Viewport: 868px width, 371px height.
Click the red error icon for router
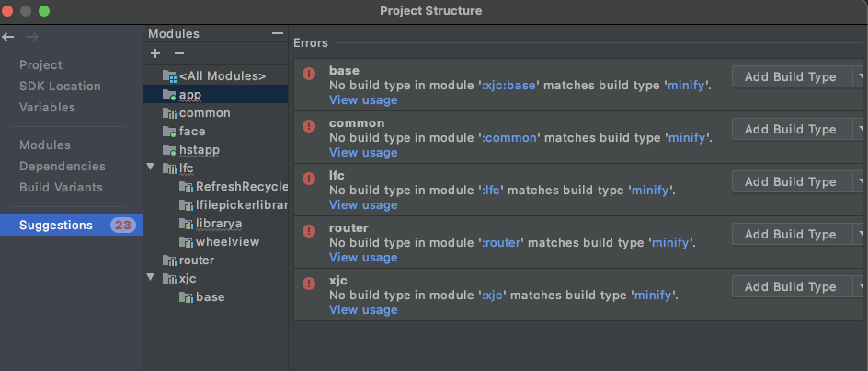[x=309, y=230]
